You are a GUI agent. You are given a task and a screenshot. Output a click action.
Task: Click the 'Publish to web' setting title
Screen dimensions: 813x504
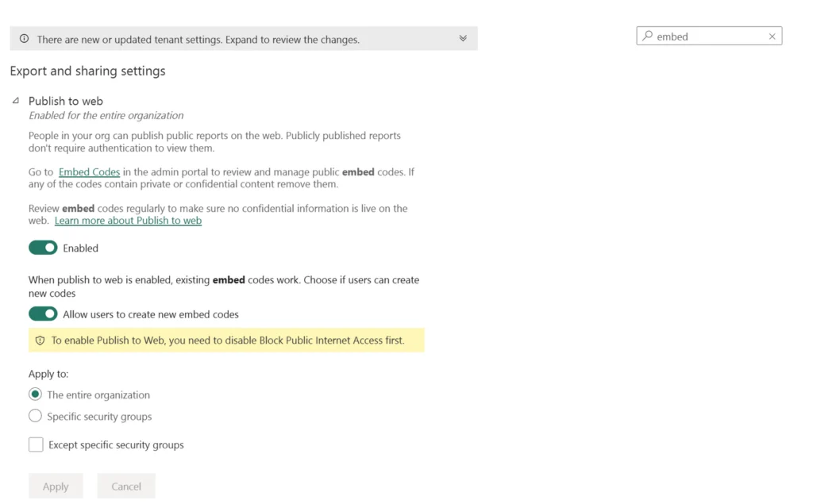66,101
